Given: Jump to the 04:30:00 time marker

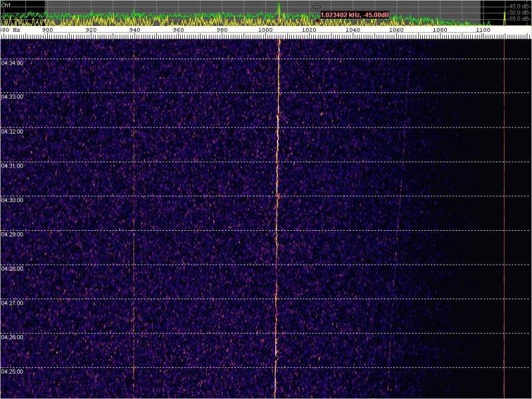Looking at the screenshot, I should point(12,200).
